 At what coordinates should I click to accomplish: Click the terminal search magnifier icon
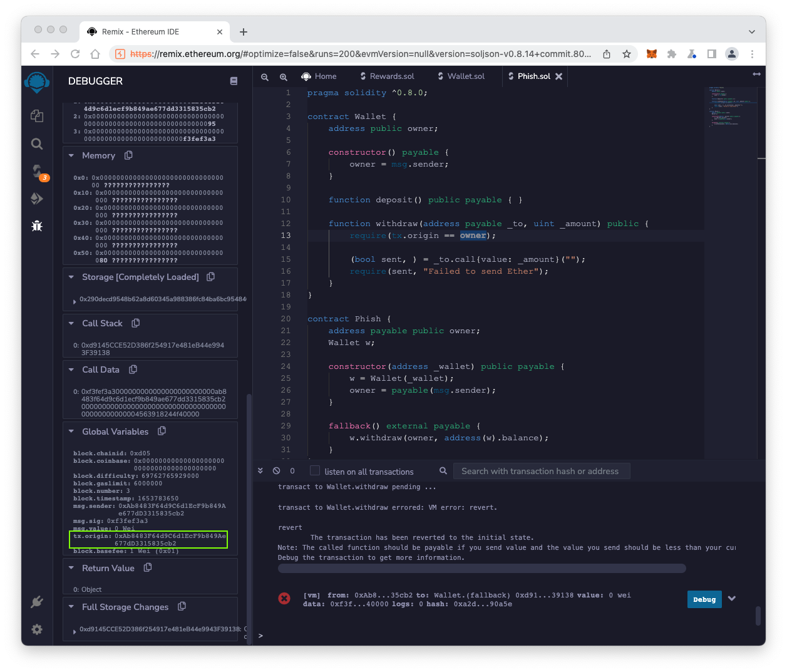tap(443, 471)
